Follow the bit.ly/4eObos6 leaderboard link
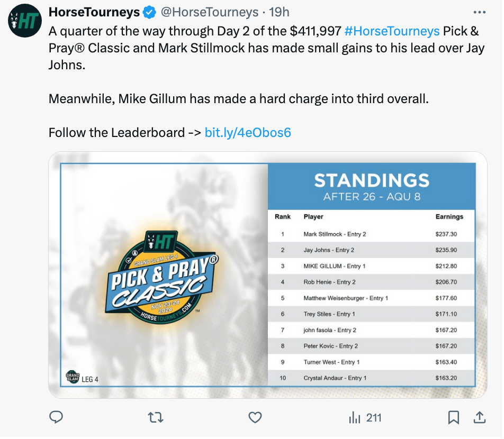Image resolution: width=504 pixels, height=439 pixels. tap(248, 132)
